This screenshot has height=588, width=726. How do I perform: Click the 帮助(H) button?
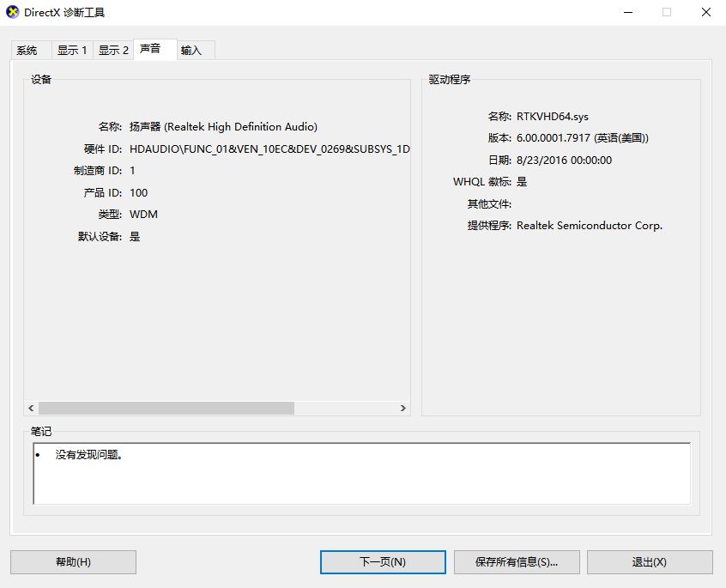(73, 562)
